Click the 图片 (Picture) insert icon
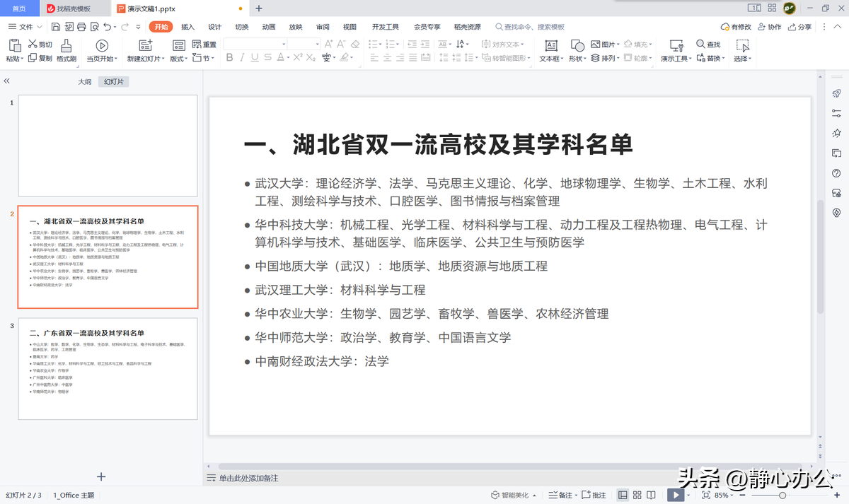The height and width of the screenshot is (504, 849). pos(596,44)
